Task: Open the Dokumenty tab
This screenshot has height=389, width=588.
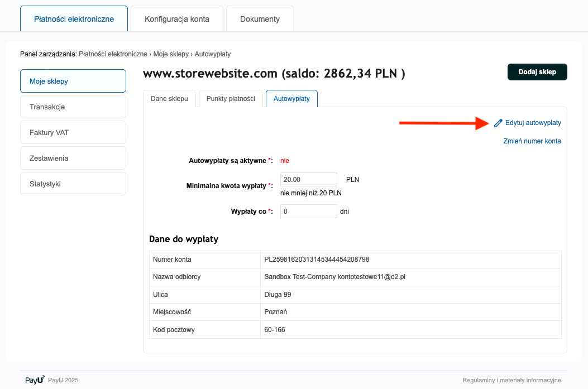Action: pos(260,19)
